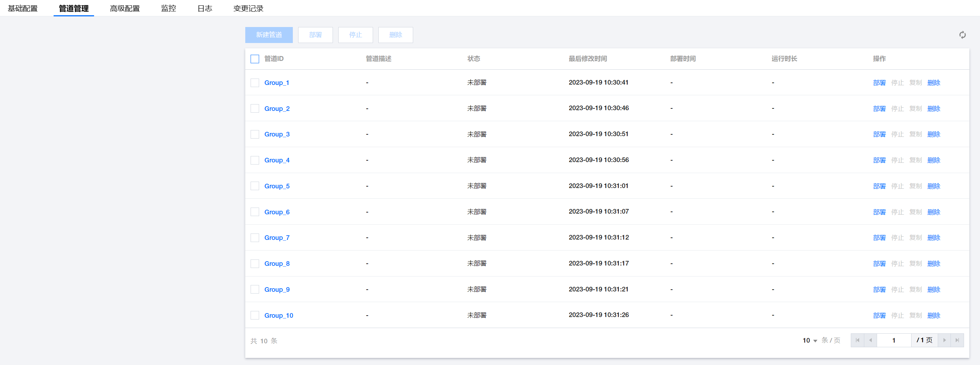The image size is (980, 365).
Task: Click the timestamp 2023-09-19 10:30:41
Action: coord(598,82)
